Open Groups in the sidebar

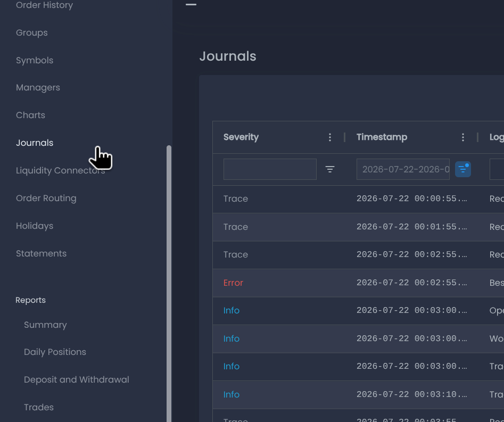32,33
